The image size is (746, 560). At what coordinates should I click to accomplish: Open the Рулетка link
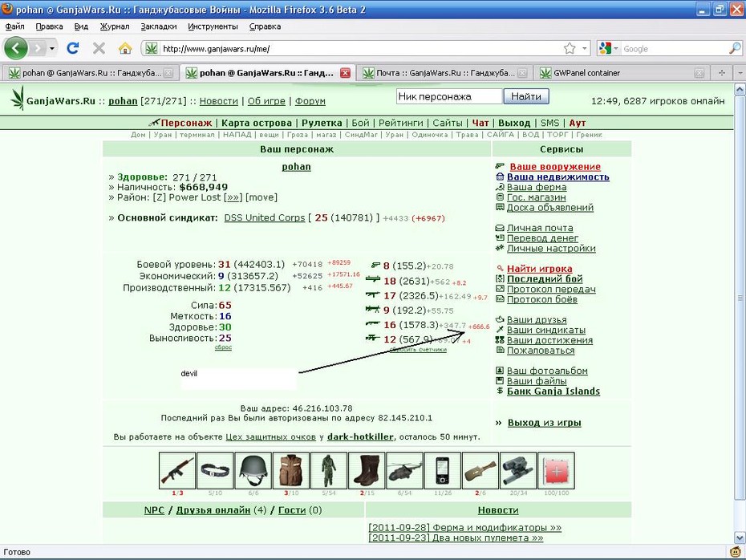pyautogui.click(x=322, y=123)
